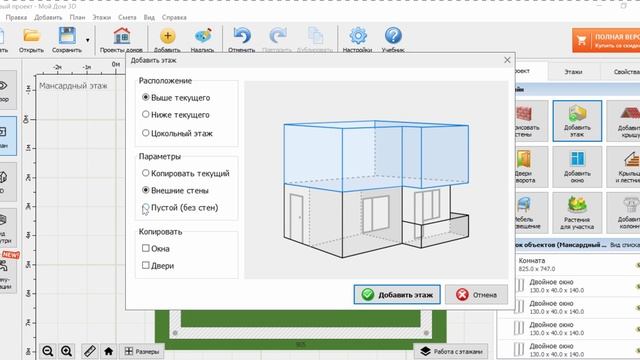Image resolution: width=640 pixels, height=360 pixels.
Task: Open 'Работа с этажами' button
Action: click(451, 351)
